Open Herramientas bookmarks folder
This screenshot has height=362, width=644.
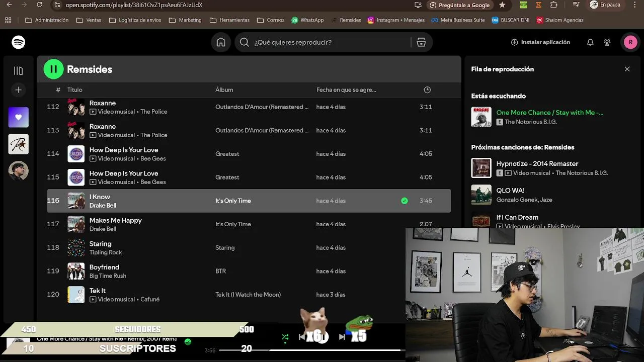point(229,20)
